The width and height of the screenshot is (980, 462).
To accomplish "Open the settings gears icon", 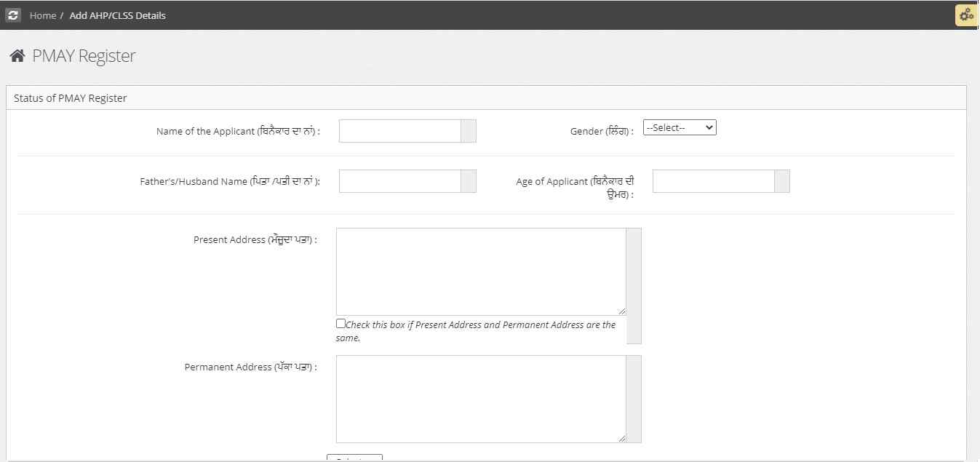I will click(x=966, y=15).
